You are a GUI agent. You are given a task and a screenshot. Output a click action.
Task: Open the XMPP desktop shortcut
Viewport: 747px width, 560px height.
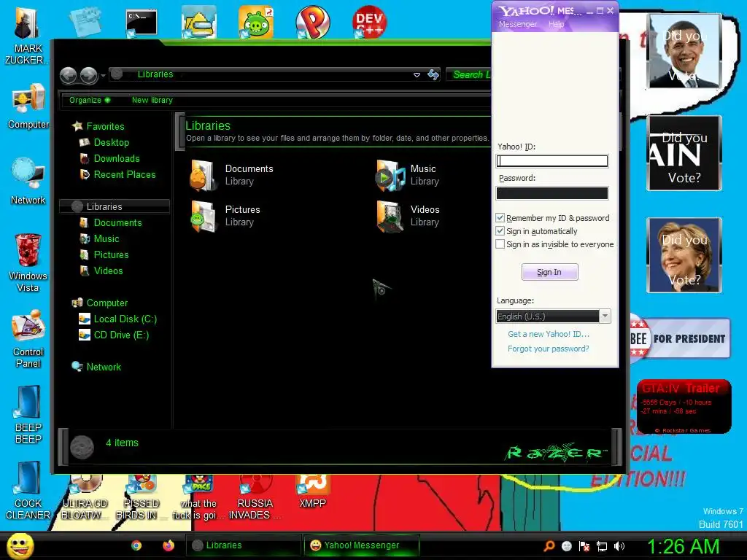[x=312, y=491]
